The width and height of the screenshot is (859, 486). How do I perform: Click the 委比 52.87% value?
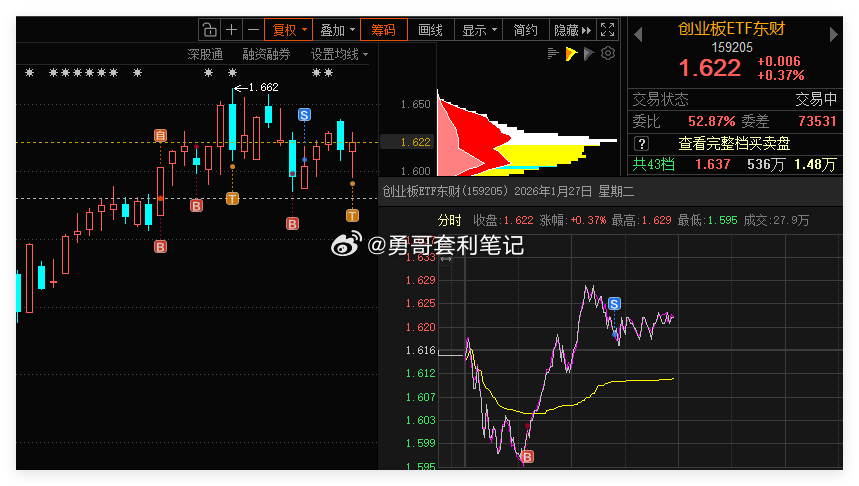[711, 121]
